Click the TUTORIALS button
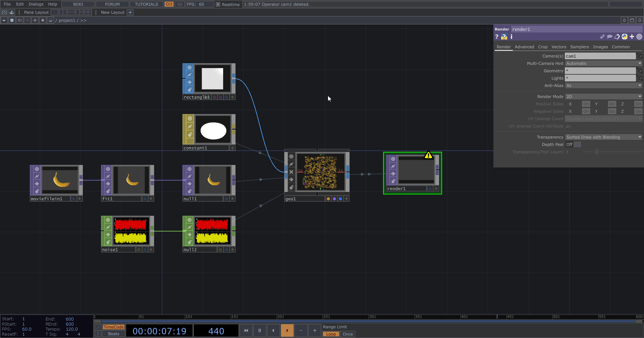Viewport: 644px width, 338px height. pos(146,4)
